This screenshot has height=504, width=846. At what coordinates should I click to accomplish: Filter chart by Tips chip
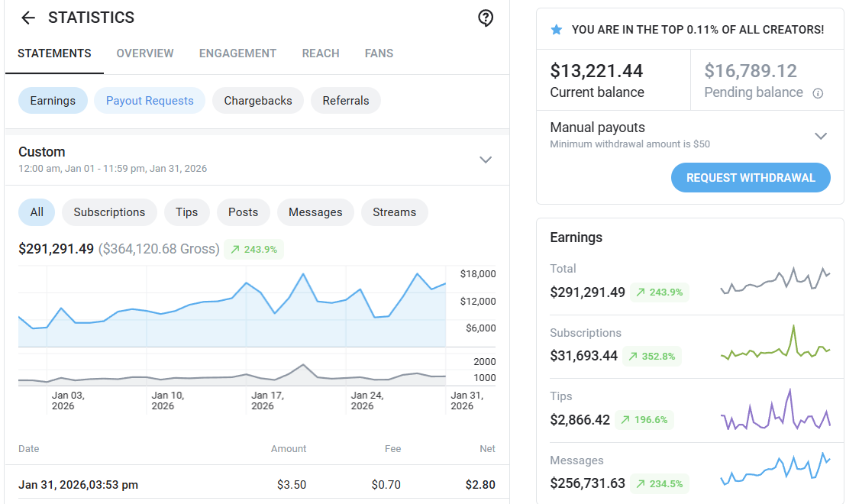pyautogui.click(x=186, y=212)
